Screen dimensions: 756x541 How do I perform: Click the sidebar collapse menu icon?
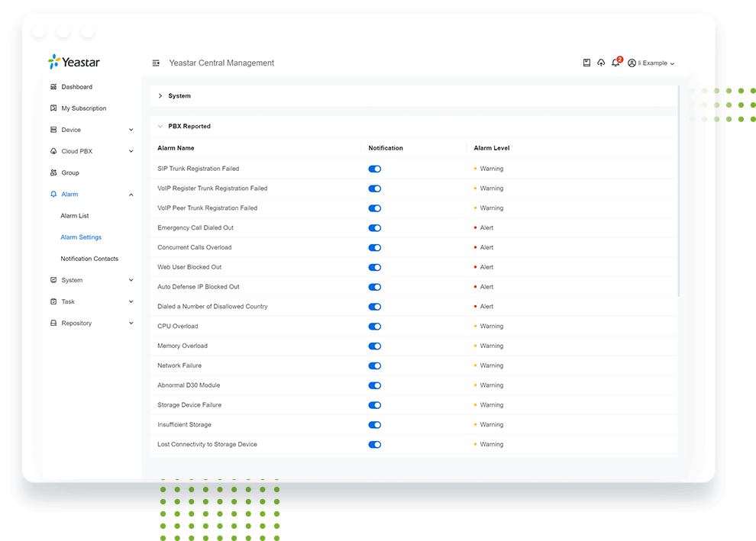click(156, 63)
